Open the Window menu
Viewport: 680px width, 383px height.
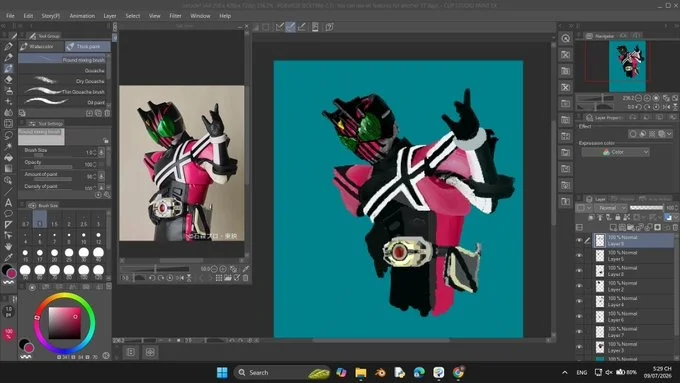[x=200, y=16]
